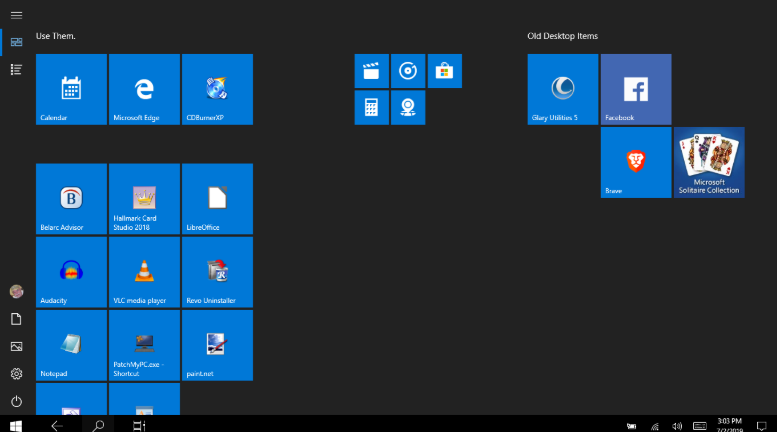Select 'Old Desktop Items' group title
This screenshot has height=432, width=777.
click(x=562, y=36)
